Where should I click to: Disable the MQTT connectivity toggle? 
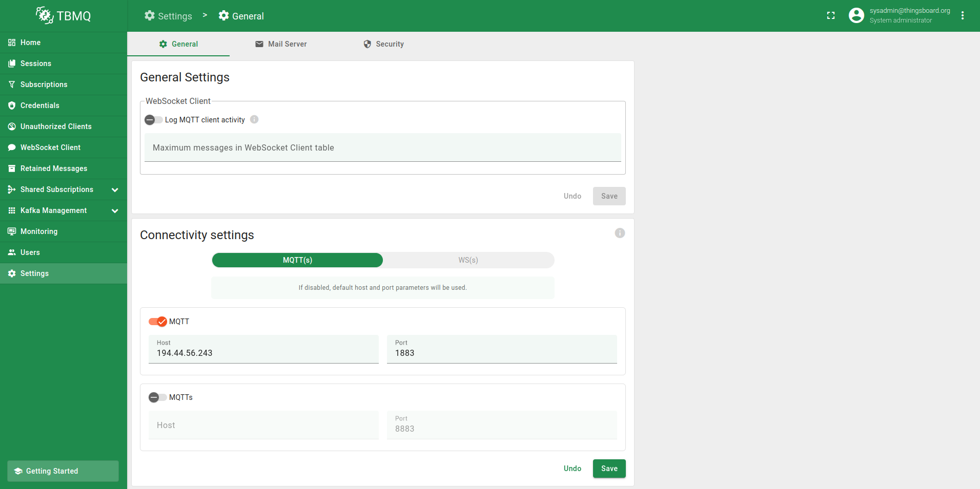(158, 322)
